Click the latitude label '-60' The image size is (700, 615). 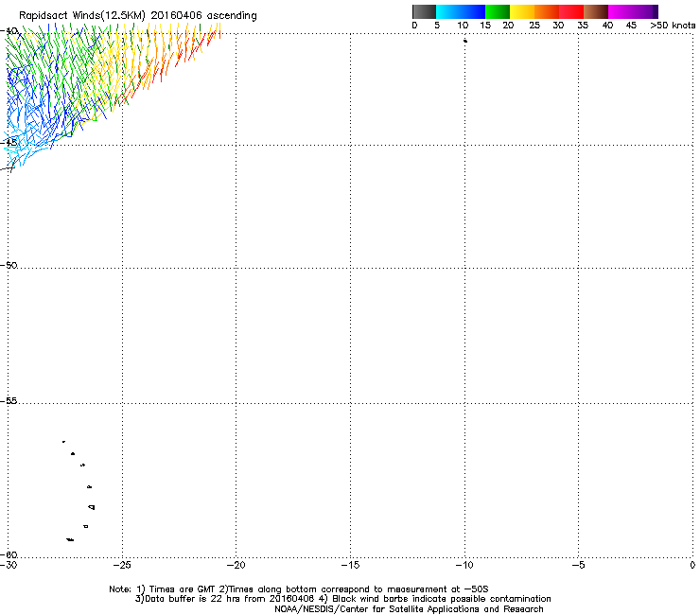[x=9, y=554]
